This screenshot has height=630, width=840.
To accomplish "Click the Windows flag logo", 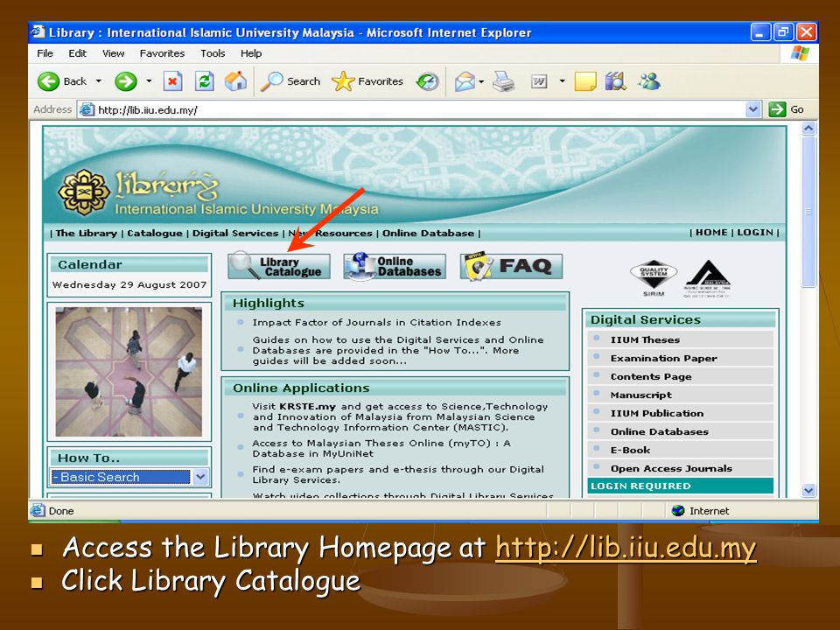I will tap(801, 53).
